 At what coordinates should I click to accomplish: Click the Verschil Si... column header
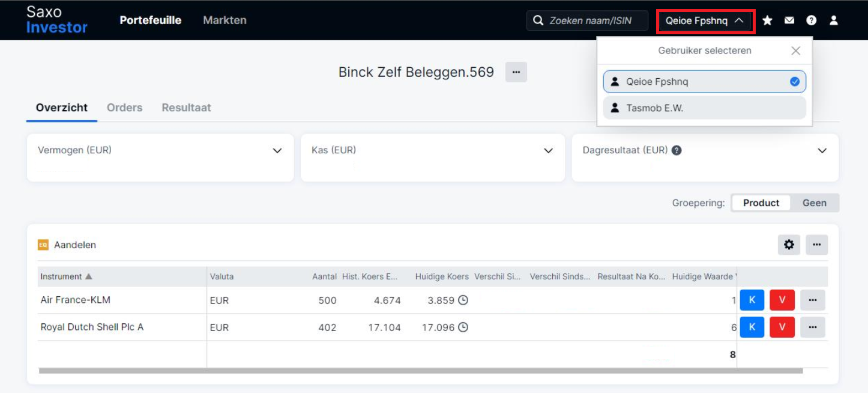pyautogui.click(x=498, y=276)
